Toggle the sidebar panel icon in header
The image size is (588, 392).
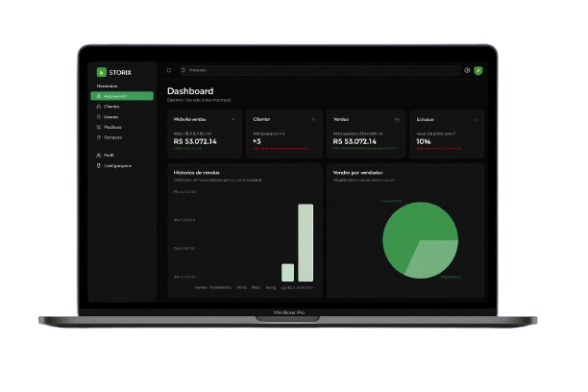(169, 70)
